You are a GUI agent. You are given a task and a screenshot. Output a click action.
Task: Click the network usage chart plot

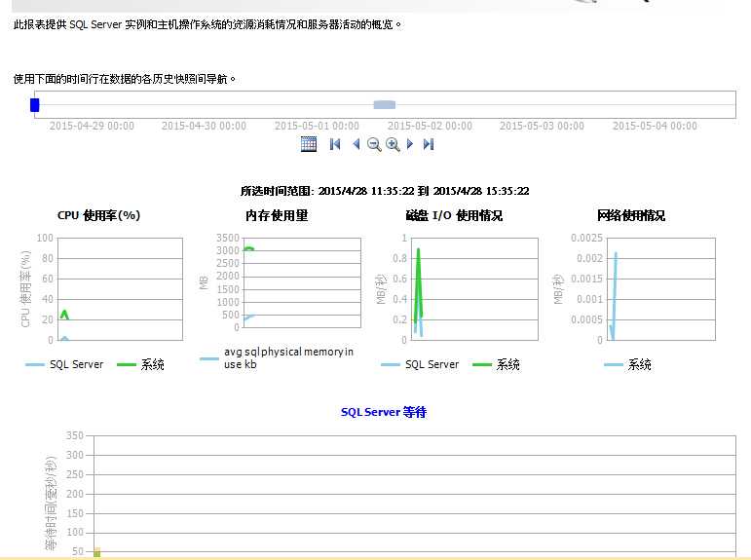pyautogui.click(x=661, y=289)
